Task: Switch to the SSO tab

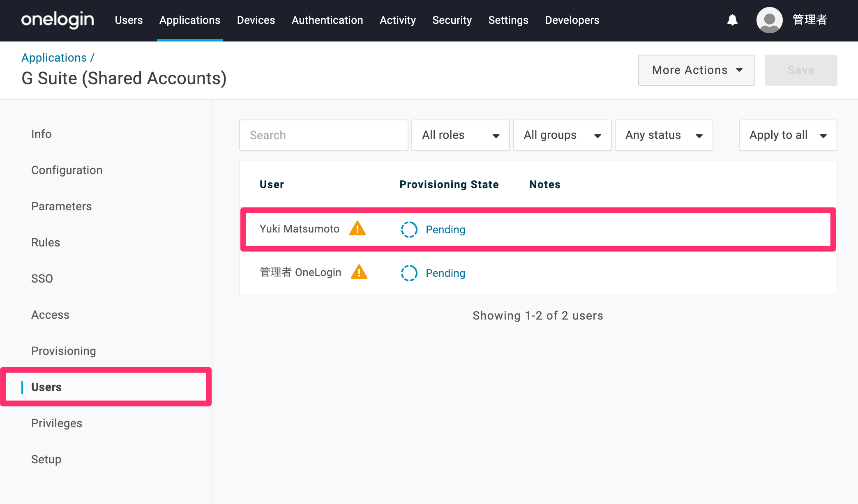Action: (42, 278)
